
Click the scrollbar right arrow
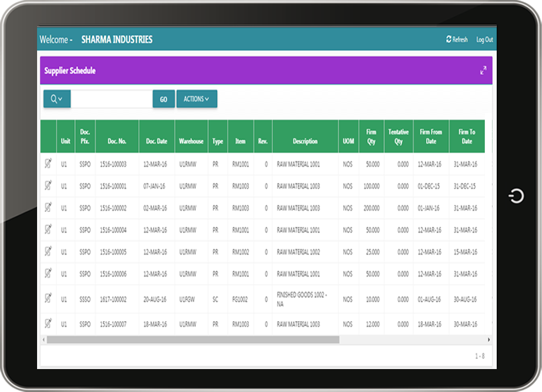(489, 340)
